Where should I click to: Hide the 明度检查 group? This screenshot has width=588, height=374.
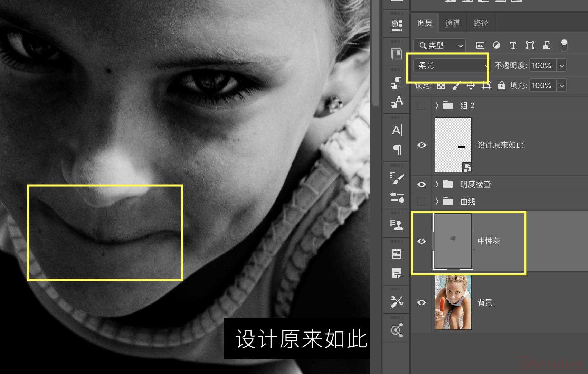pyautogui.click(x=421, y=184)
